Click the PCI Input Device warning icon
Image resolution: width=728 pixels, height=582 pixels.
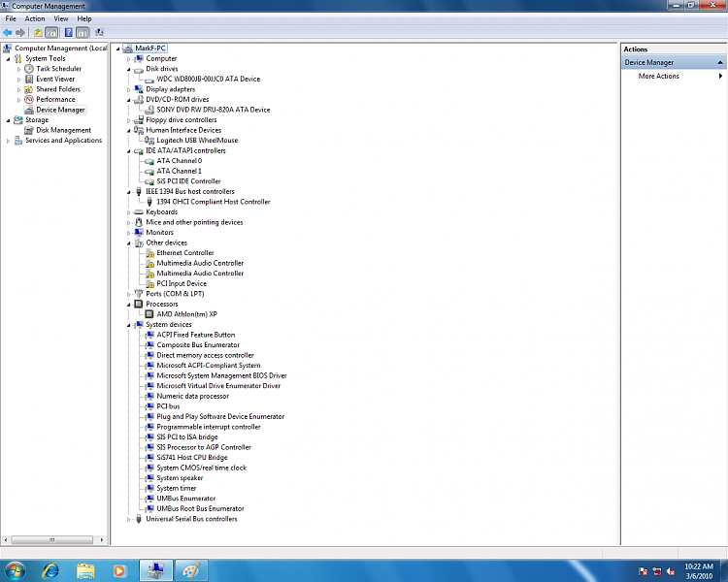[x=149, y=283]
